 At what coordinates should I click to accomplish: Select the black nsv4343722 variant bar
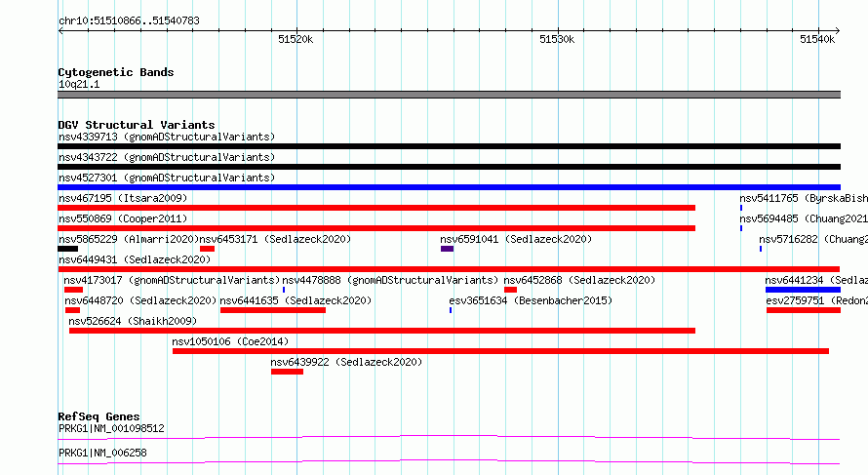point(449,167)
